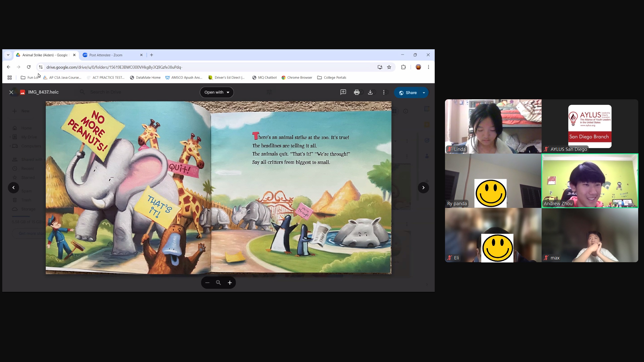View site information icon in address bar
The height and width of the screenshot is (362, 644).
pos(41,67)
